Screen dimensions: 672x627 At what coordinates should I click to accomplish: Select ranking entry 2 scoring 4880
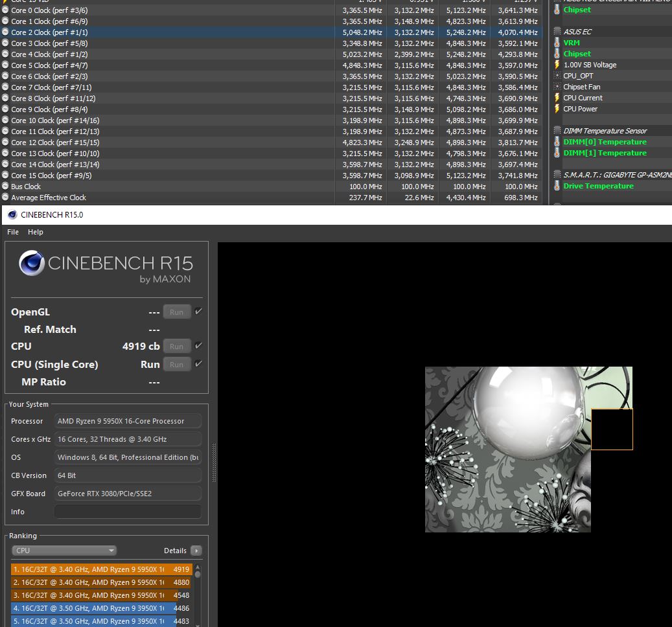point(101,582)
